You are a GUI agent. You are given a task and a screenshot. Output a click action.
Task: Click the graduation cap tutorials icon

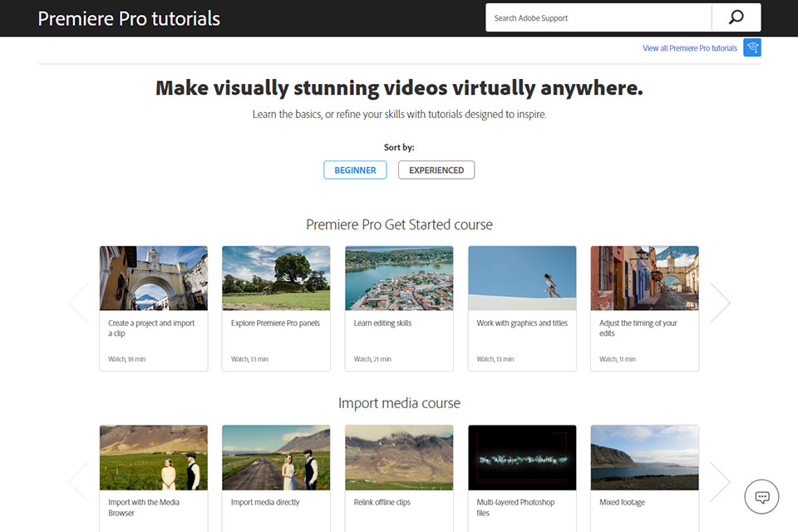751,47
